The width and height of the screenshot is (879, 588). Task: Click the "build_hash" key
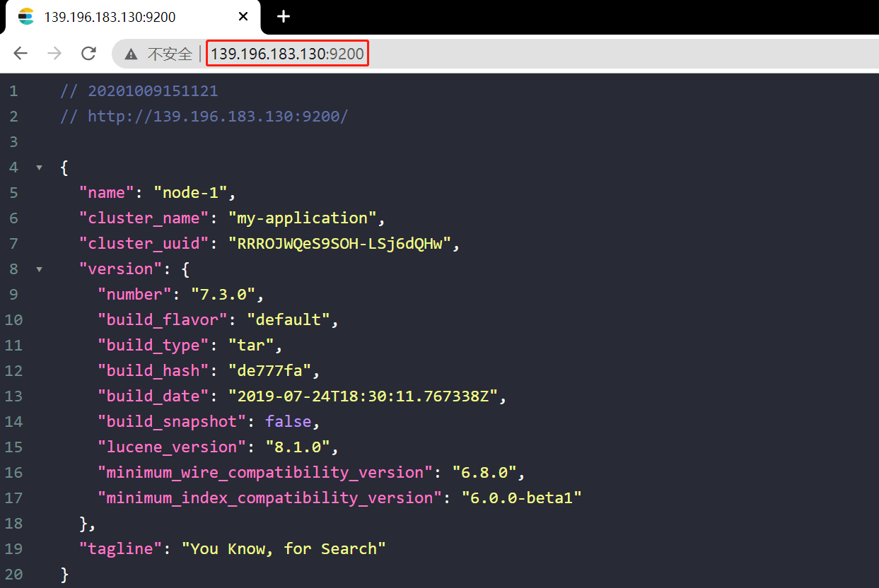pos(153,371)
